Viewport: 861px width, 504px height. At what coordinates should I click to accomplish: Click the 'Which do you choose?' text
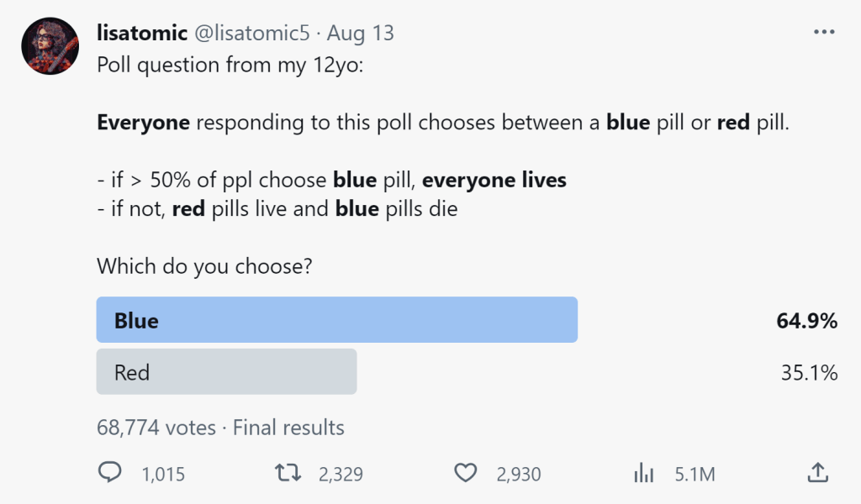click(x=204, y=266)
